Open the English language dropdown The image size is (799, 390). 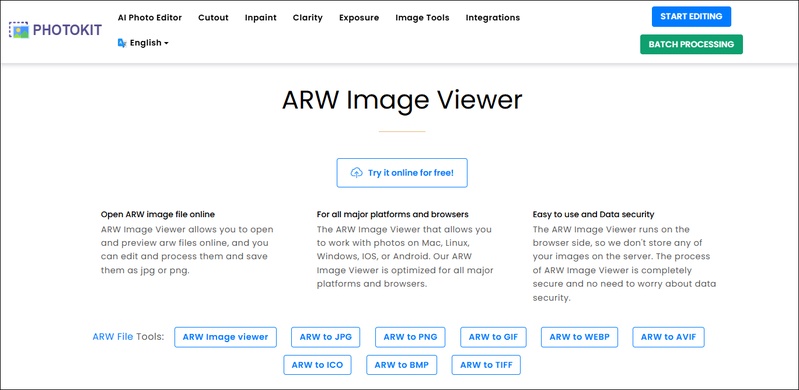143,43
